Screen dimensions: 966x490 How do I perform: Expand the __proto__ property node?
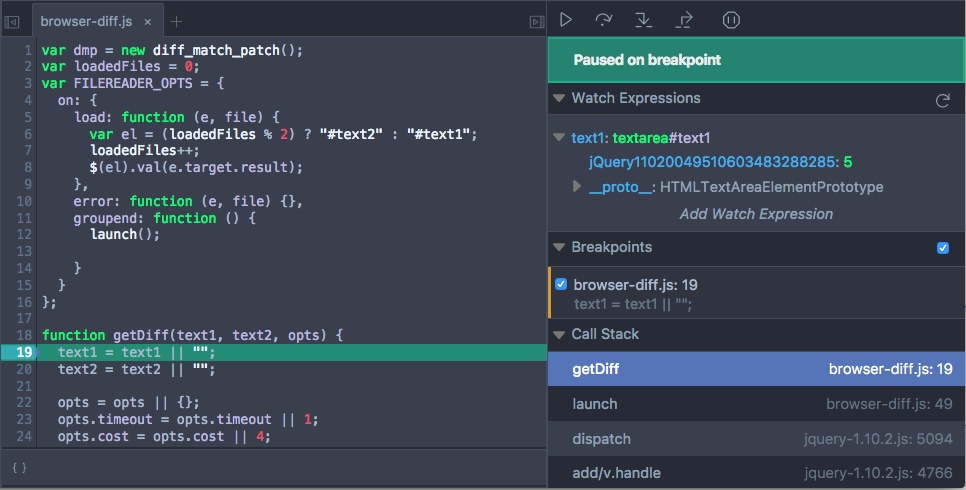tap(576, 187)
